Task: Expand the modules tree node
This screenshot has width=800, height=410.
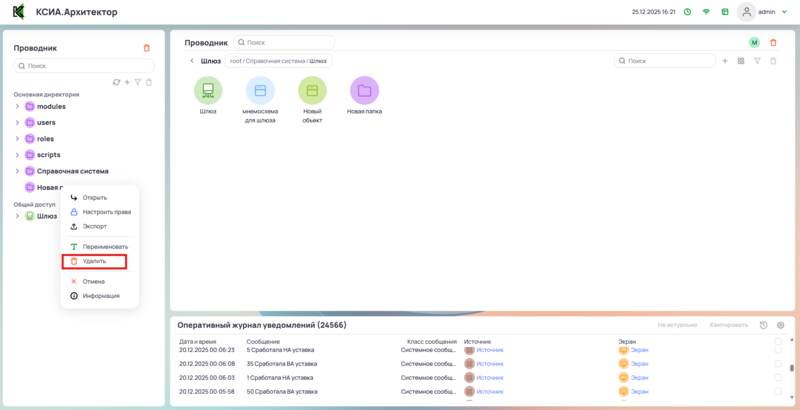Action: pyautogui.click(x=17, y=106)
